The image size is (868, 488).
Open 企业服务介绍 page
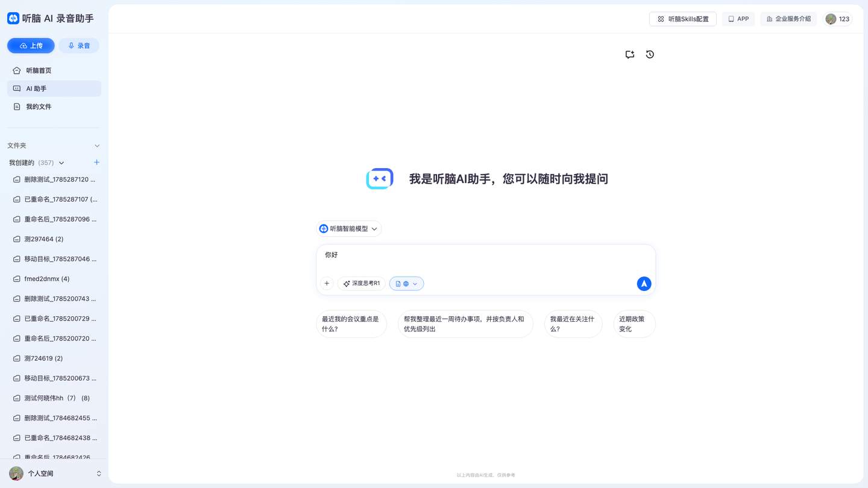tap(788, 19)
